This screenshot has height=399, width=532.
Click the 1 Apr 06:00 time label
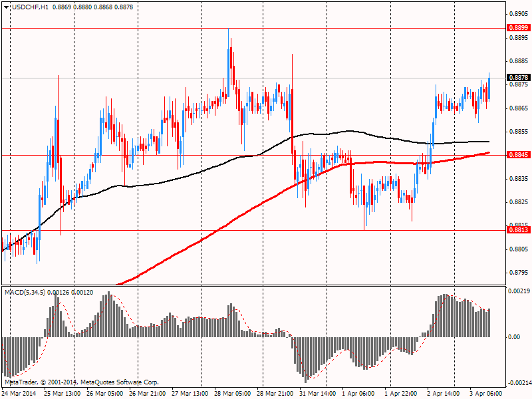[x=358, y=394]
